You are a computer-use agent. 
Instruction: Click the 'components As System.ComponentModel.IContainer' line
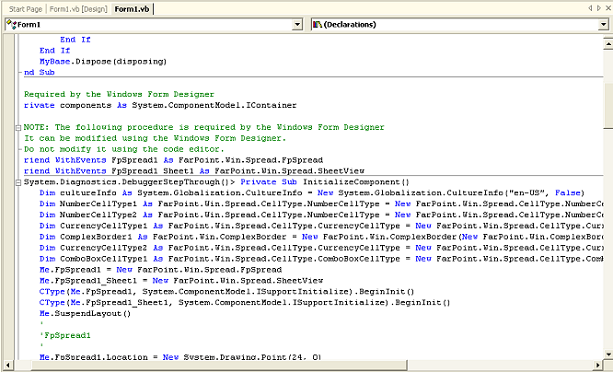[160, 105]
